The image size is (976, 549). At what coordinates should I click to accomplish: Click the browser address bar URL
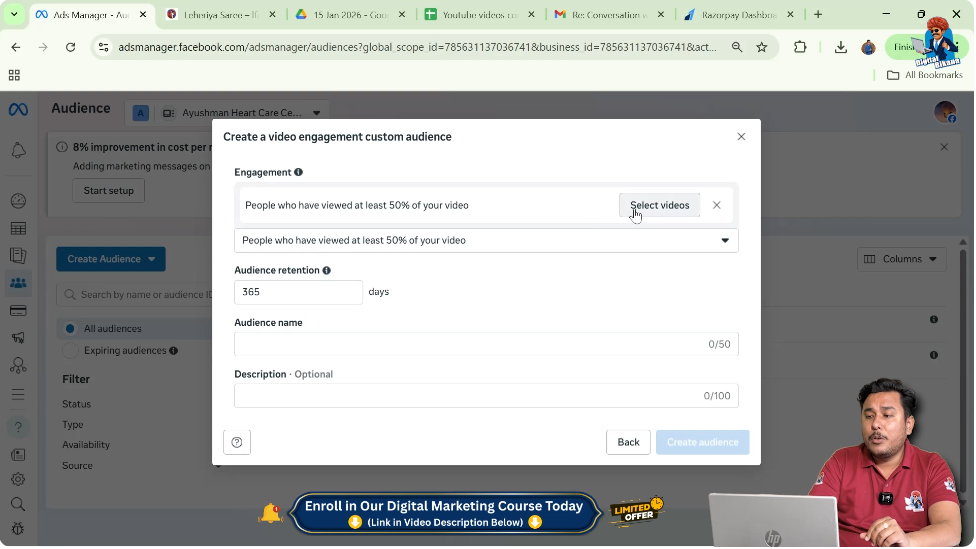click(x=417, y=47)
